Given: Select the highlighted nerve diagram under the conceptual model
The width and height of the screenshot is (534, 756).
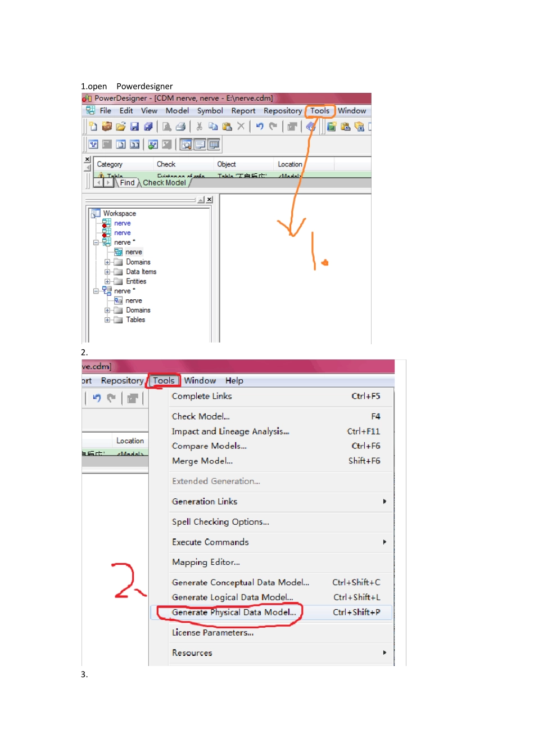Looking at the screenshot, I should pyautogui.click(x=134, y=252).
